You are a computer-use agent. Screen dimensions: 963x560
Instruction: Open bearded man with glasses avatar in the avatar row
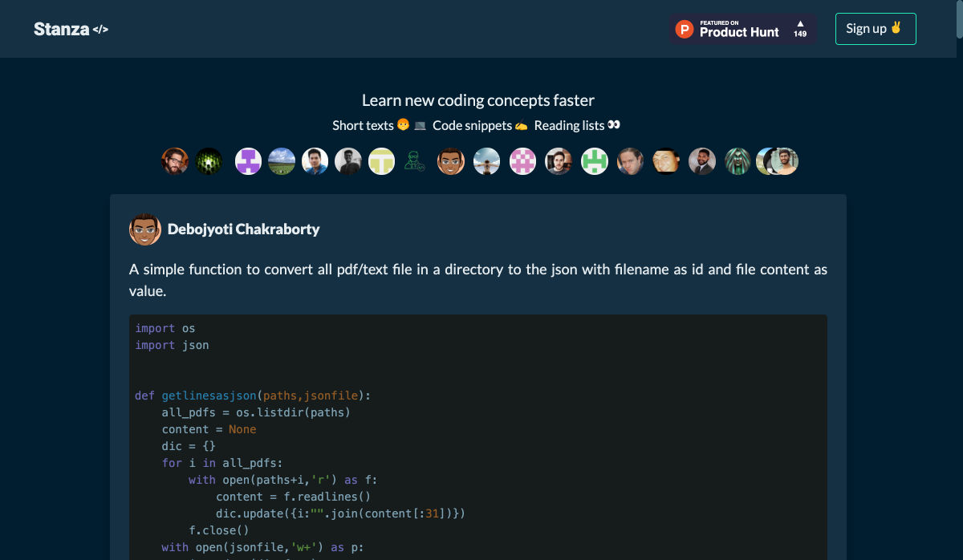click(x=175, y=161)
